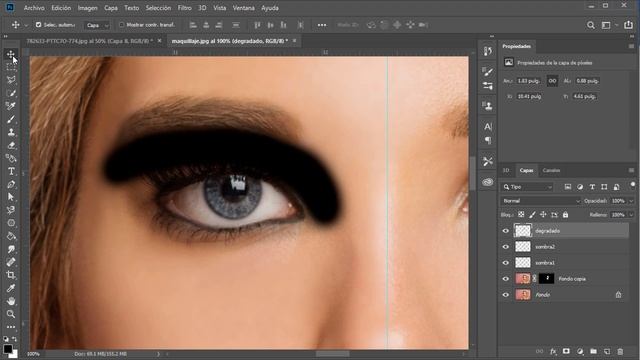The width and height of the screenshot is (640, 360).
Task: Open the Propiedades panel menu
Action: point(631,47)
